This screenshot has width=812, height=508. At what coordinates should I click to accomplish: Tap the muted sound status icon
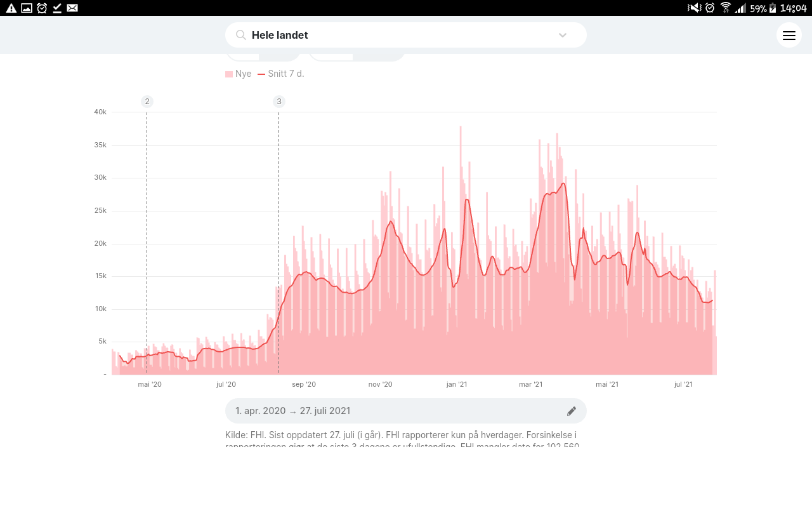(x=694, y=8)
